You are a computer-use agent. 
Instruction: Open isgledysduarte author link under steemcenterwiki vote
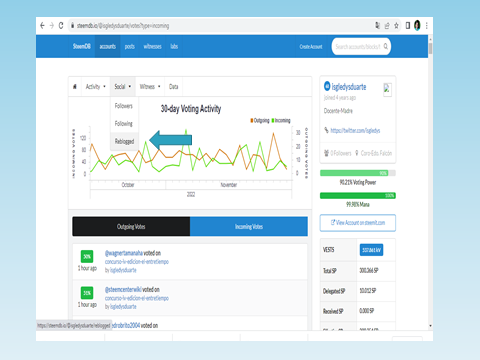123,306
